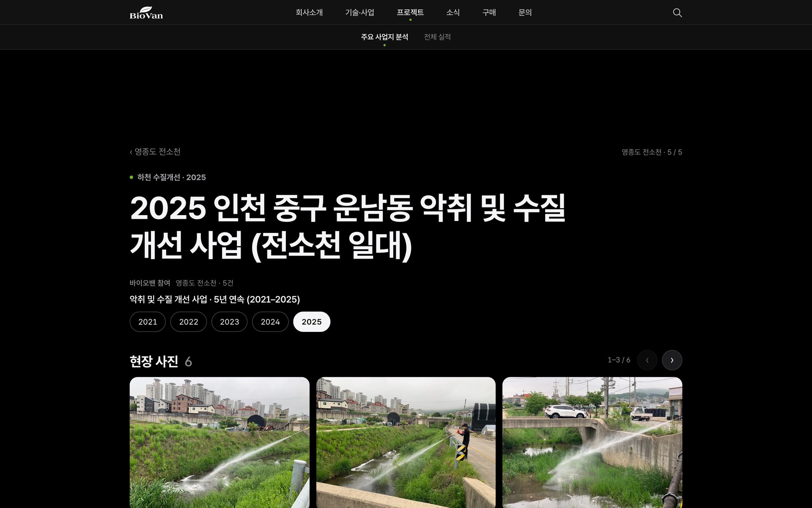Select the 2022 year pill
Image resolution: width=812 pixels, height=508 pixels.
coord(189,322)
